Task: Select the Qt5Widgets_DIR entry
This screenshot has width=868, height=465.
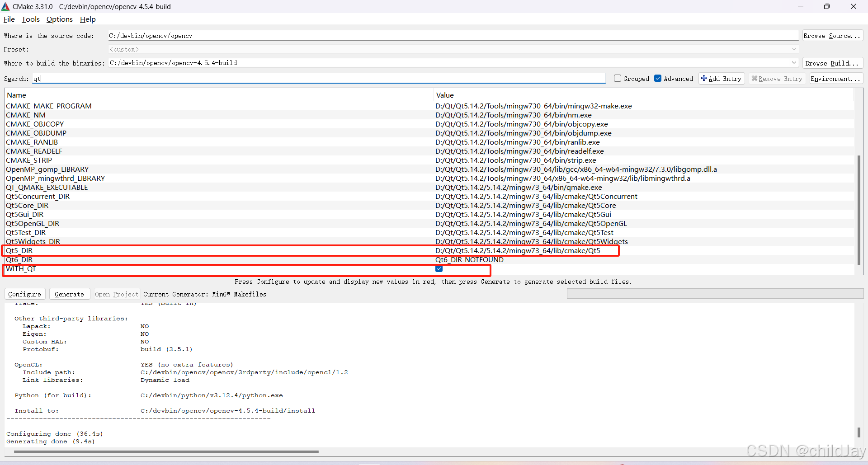Action: point(33,242)
